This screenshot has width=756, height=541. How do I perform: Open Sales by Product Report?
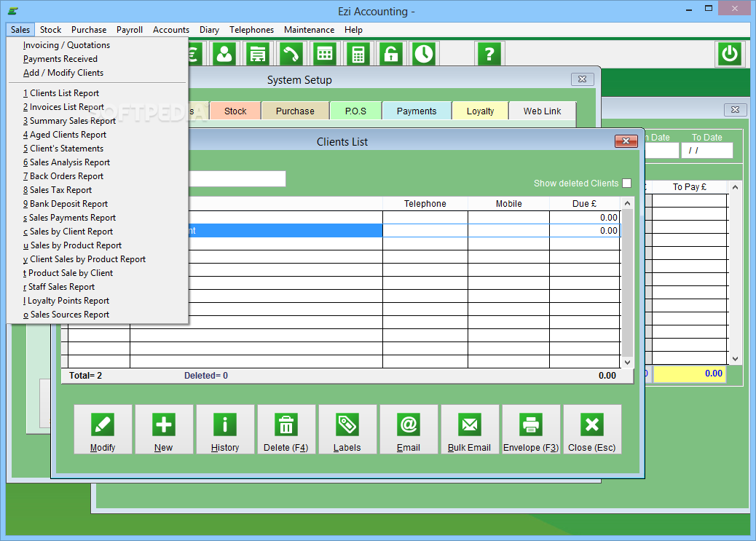coord(98,245)
